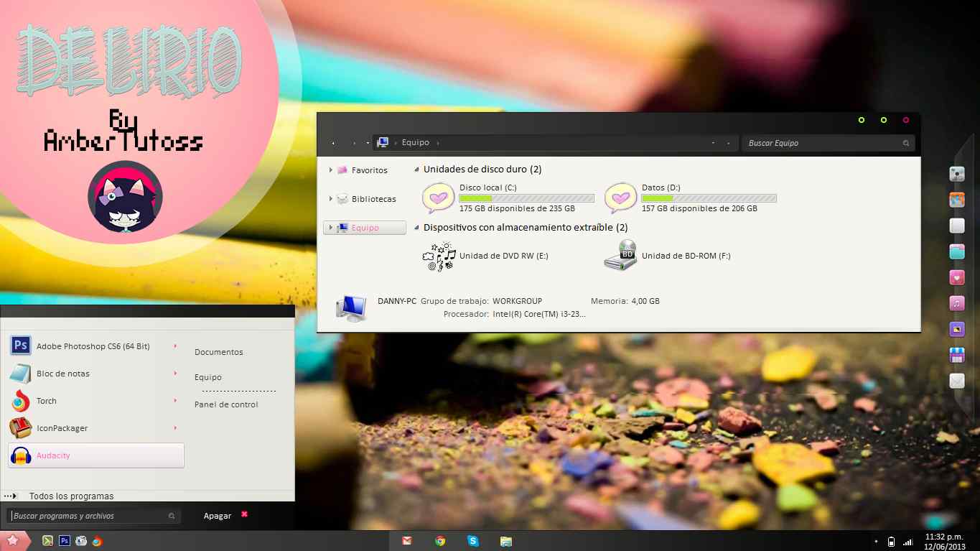Launch Audacity from Start menu
The width and height of the screenshot is (980, 551).
coord(96,455)
